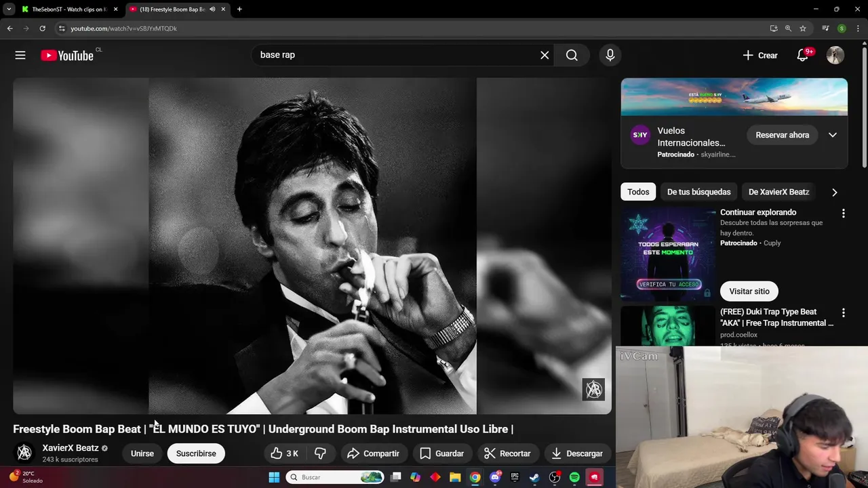
Task: Open the YouTube notifications bell
Action: tap(803, 56)
